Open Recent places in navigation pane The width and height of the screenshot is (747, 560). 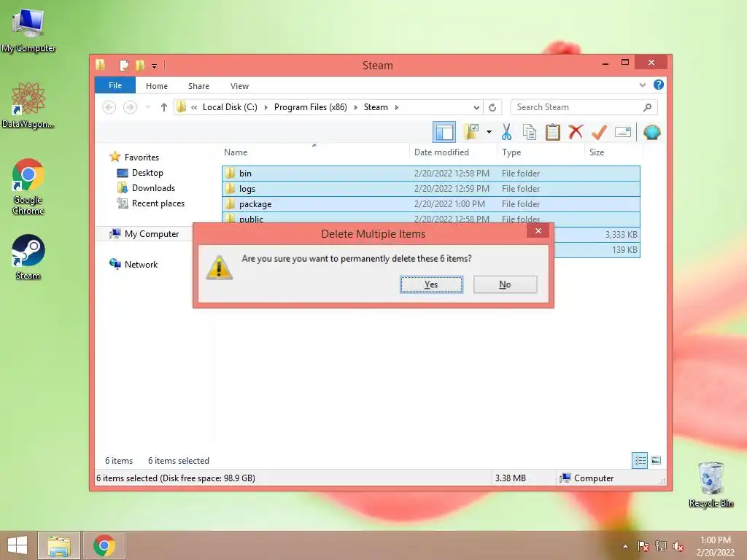coord(158,203)
